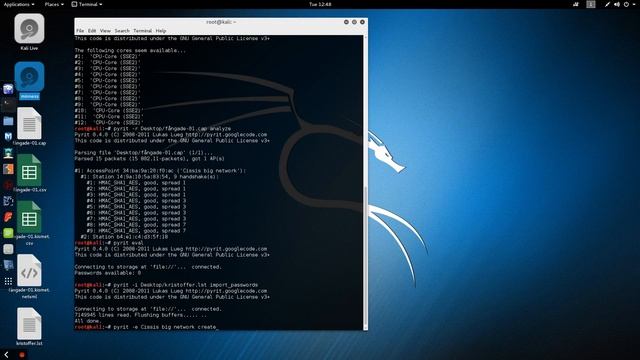Click the clock showing Tue 12:48

click(x=320, y=4)
